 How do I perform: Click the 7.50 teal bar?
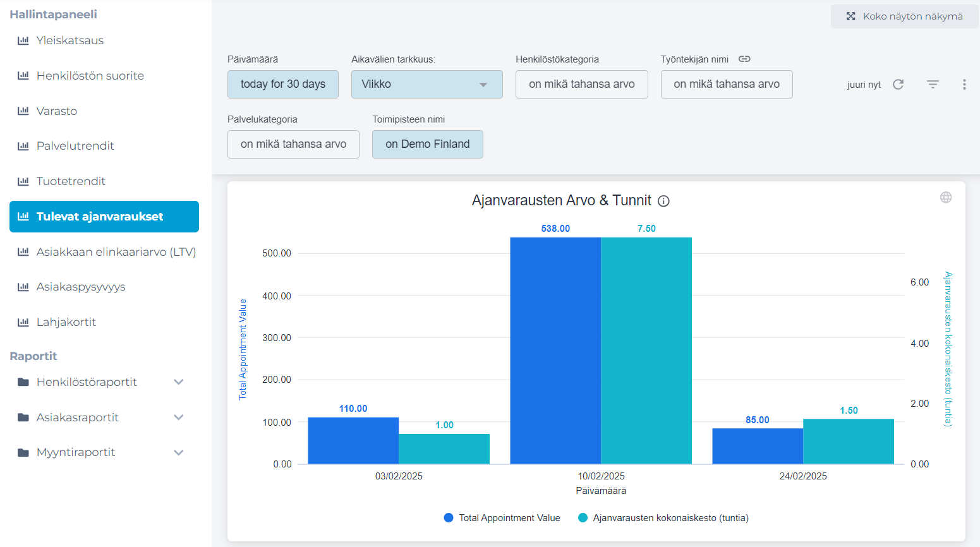point(646,351)
